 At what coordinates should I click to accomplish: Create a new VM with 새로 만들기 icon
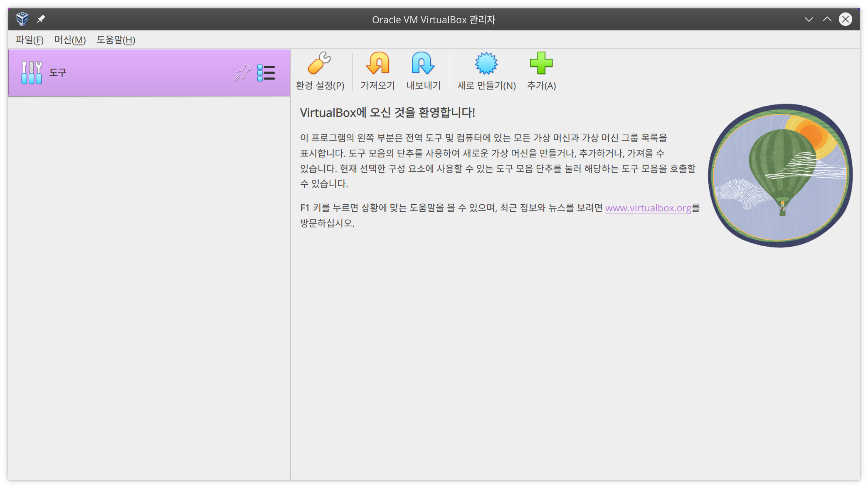[486, 63]
